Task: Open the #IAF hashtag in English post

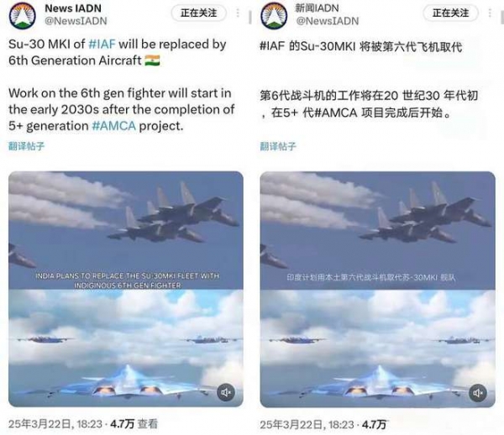Action: [102, 44]
